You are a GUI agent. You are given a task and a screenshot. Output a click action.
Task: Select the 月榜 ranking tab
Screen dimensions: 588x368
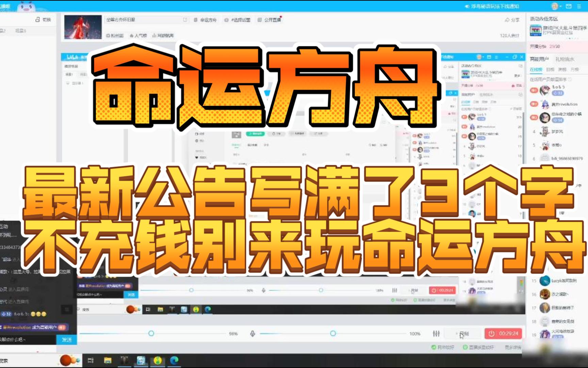pos(575,70)
